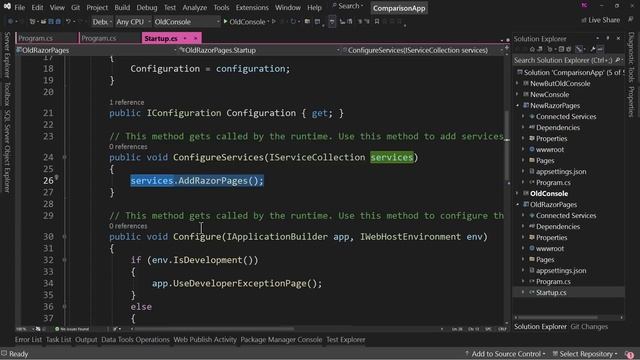Open the OldConsole startup project dropdown

coord(187,22)
